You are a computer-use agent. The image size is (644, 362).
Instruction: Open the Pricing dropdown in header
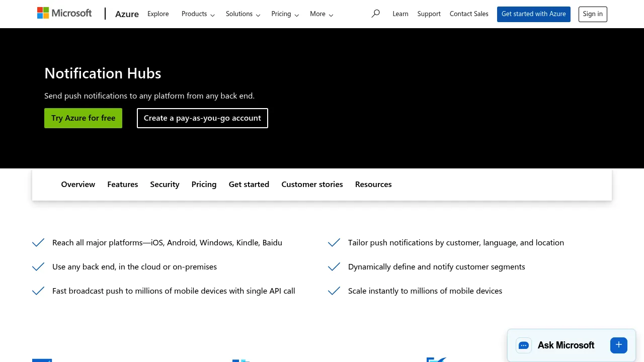pos(285,14)
